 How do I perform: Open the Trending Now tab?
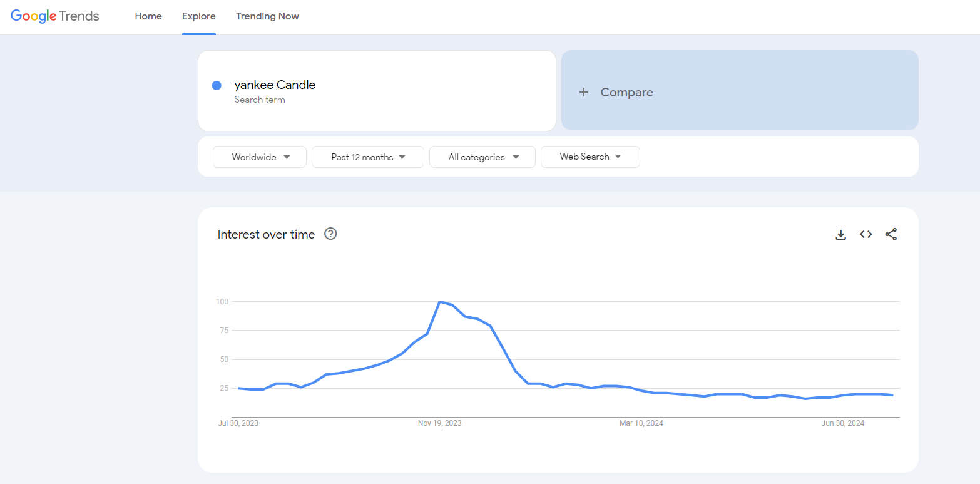pyautogui.click(x=267, y=16)
